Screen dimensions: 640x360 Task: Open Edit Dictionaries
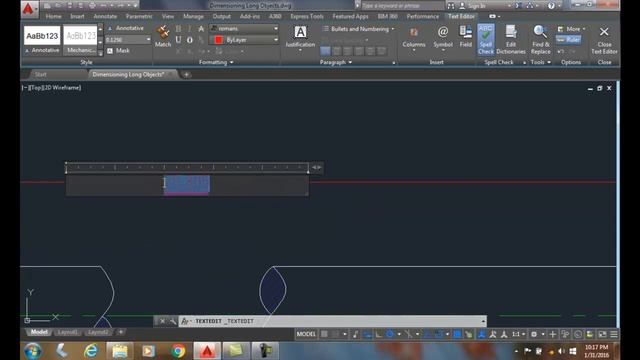click(x=511, y=39)
